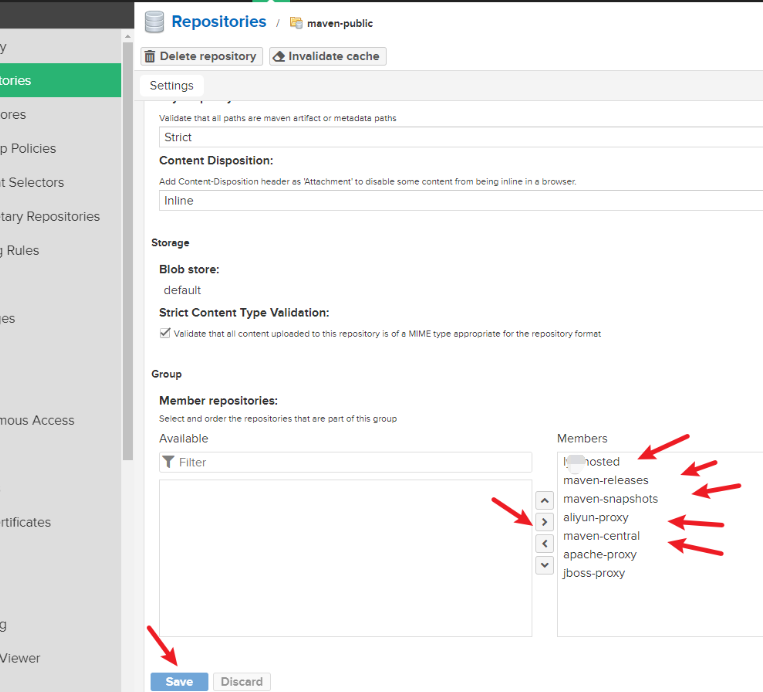Click the Repositories database icon
The image size is (763, 692).
coord(154,22)
